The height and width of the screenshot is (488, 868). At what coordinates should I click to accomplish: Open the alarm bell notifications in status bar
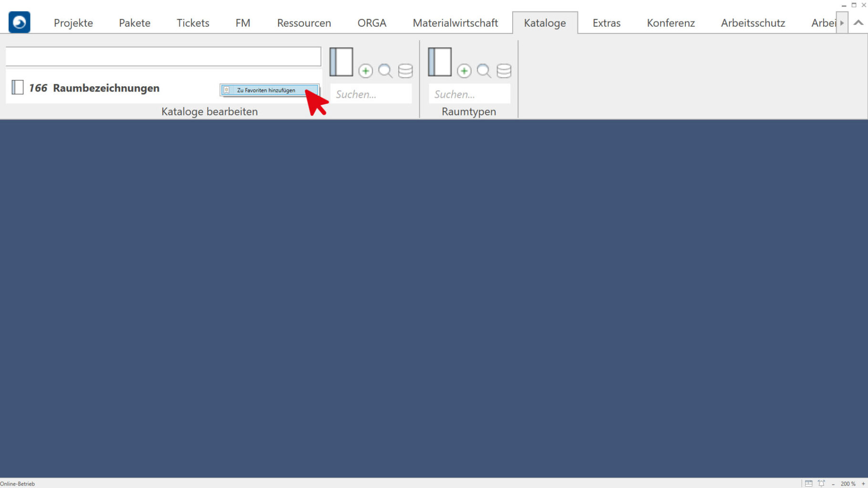[821, 483]
